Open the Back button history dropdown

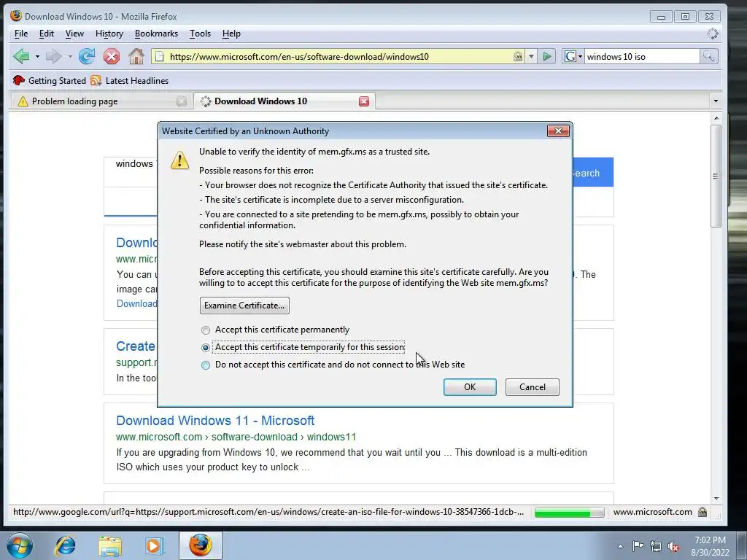pos(37,57)
